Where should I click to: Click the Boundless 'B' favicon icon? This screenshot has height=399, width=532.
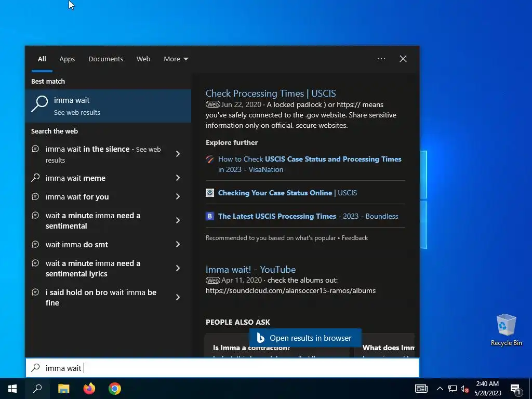pyautogui.click(x=210, y=216)
